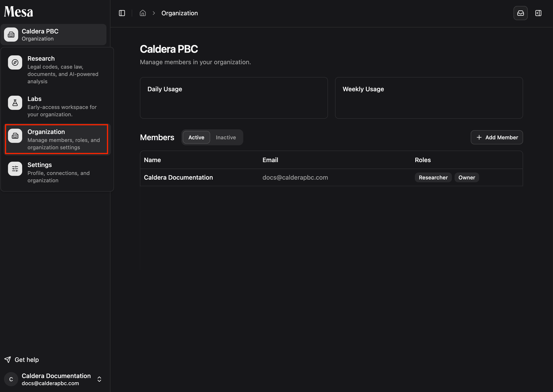Viewport: 553px width, 392px height.
Task: Open the inbox icon button
Action: tap(520, 13)
